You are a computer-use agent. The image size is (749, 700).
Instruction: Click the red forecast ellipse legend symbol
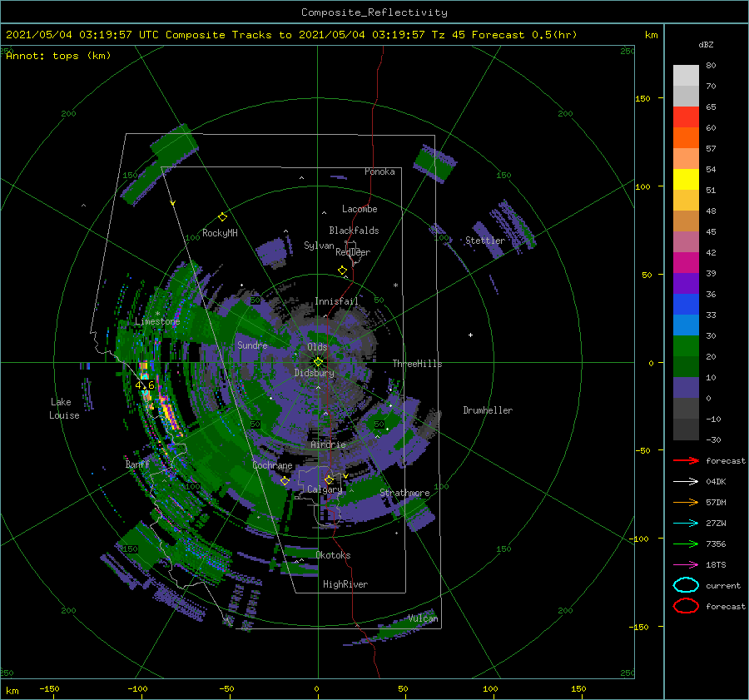pyautogui.click(x=686, y=606)
